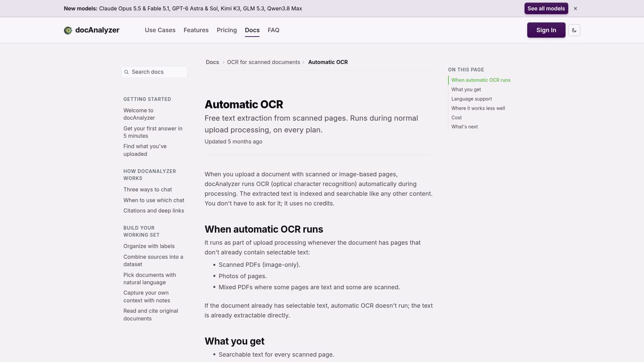Click the search magnifier icon in docs sidebar
The height and width of the screenshot is (362, 644).
[126, 72]
